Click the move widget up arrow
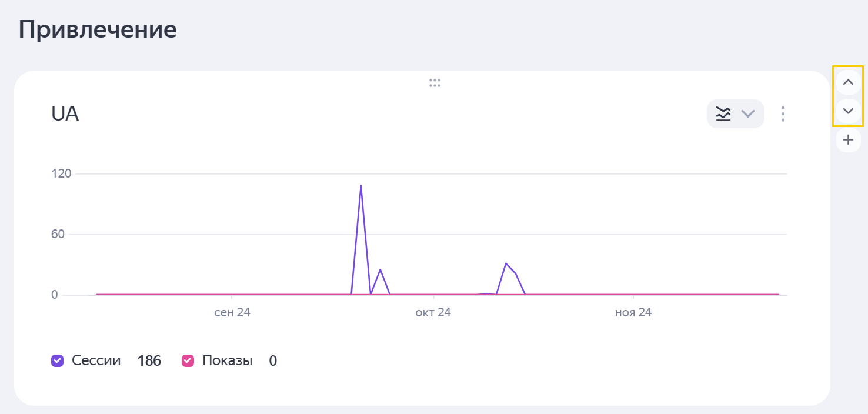 pos(847,82)
